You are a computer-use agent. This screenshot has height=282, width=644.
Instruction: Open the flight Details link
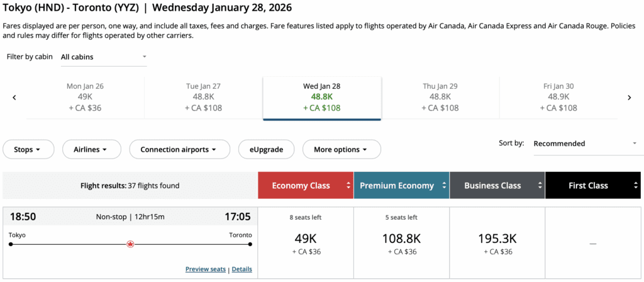(242, 269)
